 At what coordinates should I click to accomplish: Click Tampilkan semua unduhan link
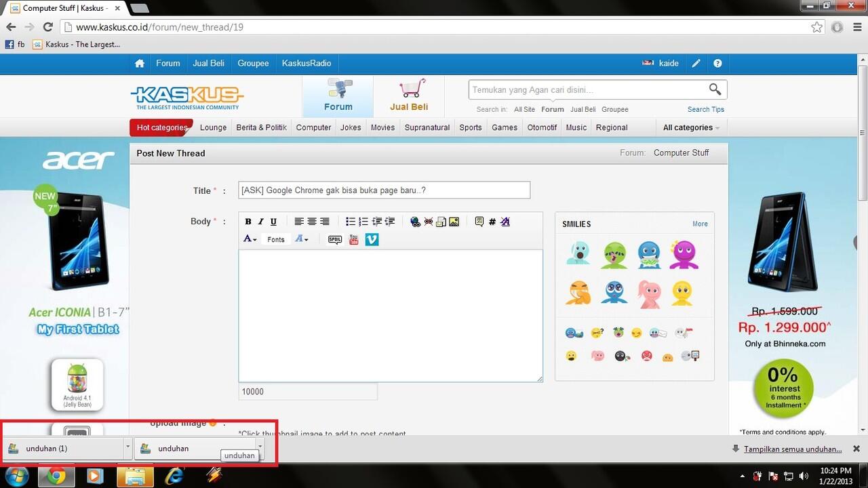point(793,449)
